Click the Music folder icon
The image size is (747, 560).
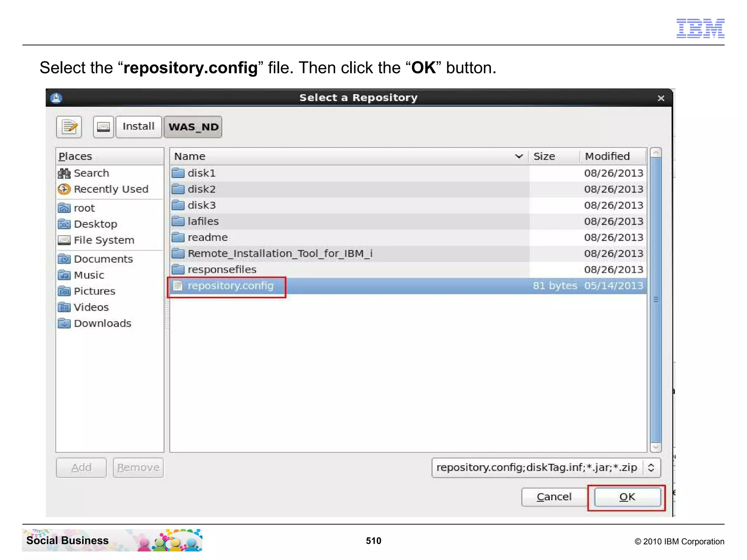pos(64,275)
